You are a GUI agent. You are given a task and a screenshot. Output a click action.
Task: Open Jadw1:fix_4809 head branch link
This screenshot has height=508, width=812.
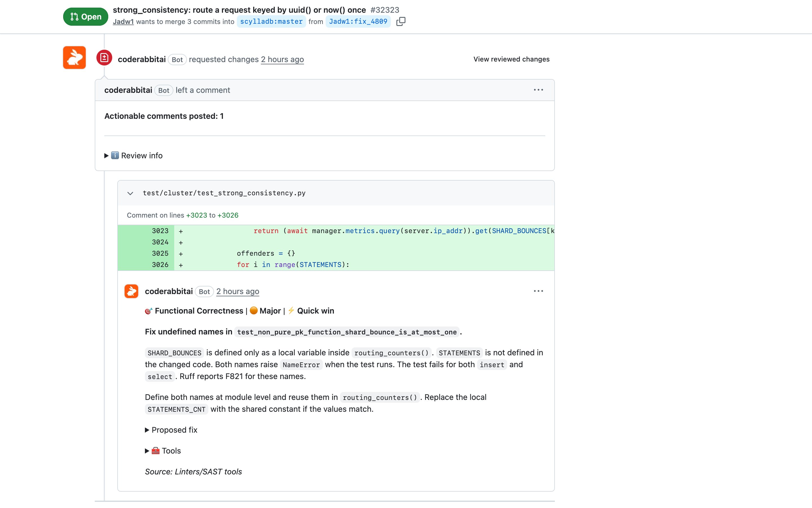click(x=358, y=21)
